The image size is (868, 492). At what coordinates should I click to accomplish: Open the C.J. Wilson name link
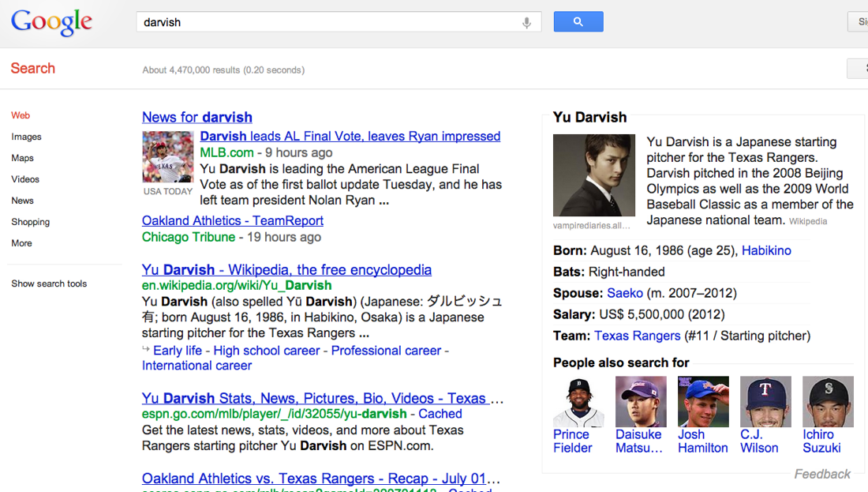click(x=759, y=441)
